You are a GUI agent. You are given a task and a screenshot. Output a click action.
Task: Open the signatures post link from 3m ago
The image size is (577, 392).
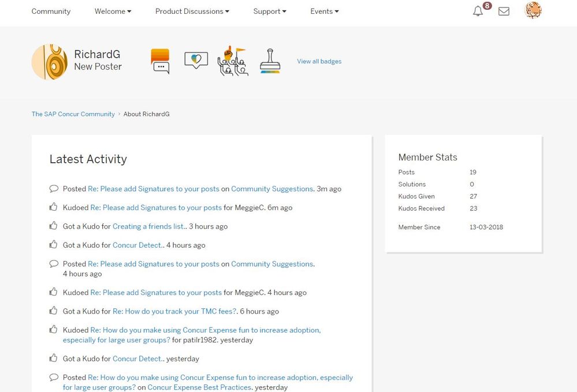point(154,189)
